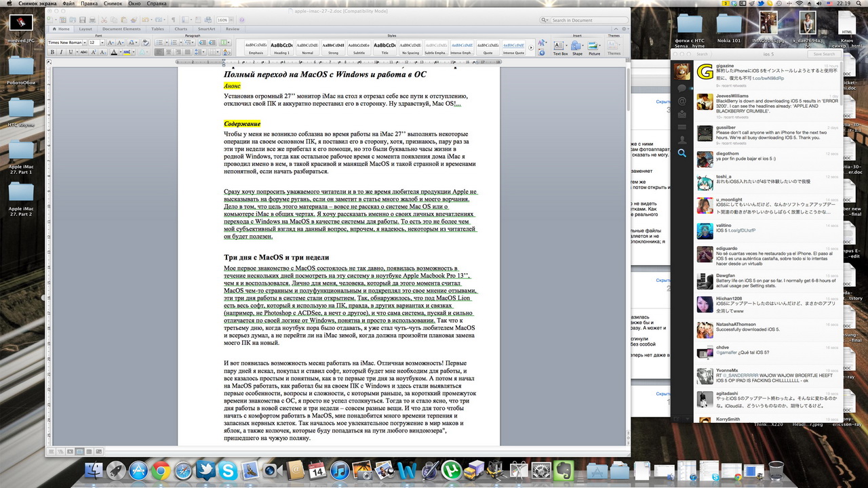Apply Superscript formatting
The width and height of the screenshot is (868, 488).
click(93, 52)
